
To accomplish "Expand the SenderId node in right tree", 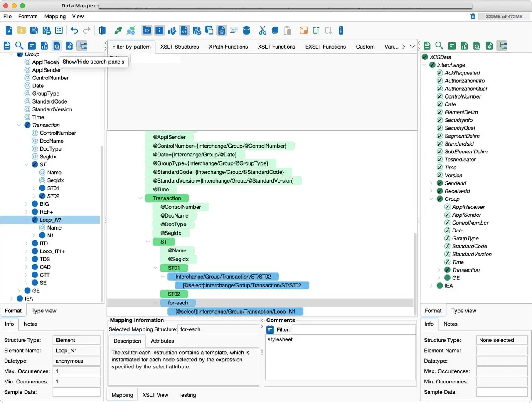I will pyautogui.click(x=431, y=183).
